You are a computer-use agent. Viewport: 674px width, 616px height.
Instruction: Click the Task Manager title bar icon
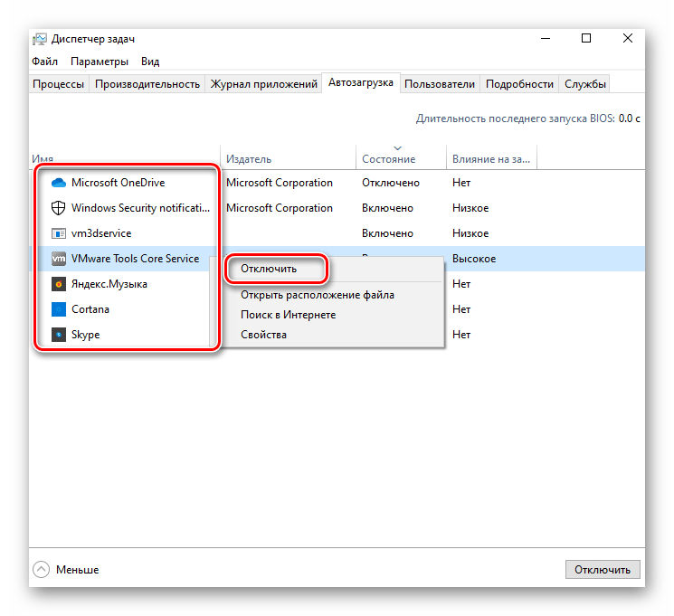(40, 39)
